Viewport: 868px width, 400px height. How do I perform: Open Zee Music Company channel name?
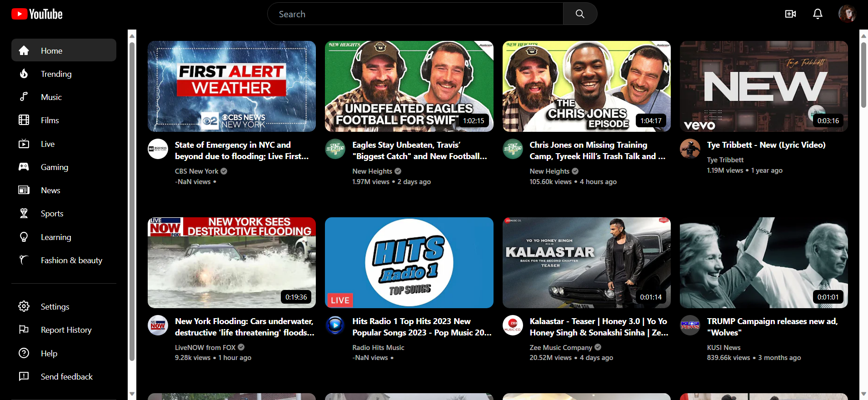tap(561, 347)
